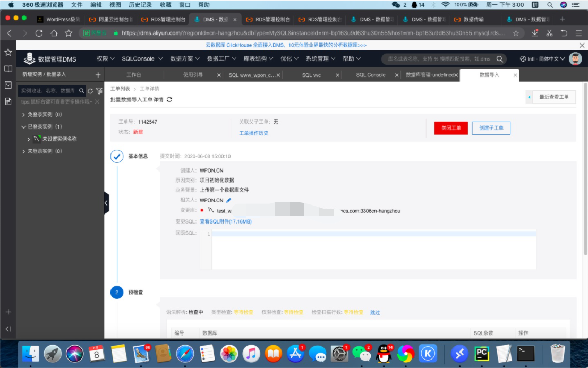Open the 数据方案 dropdown menu

[185, 58]
